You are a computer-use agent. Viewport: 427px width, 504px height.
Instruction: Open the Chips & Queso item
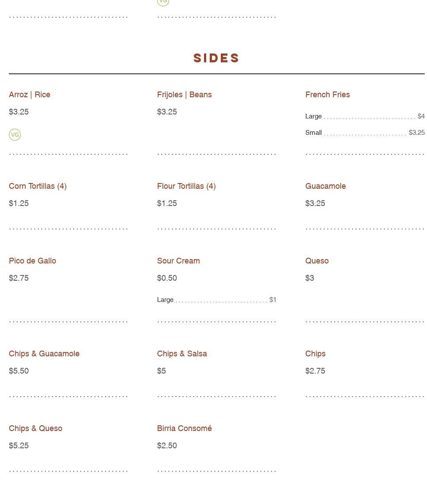(35, 428)
